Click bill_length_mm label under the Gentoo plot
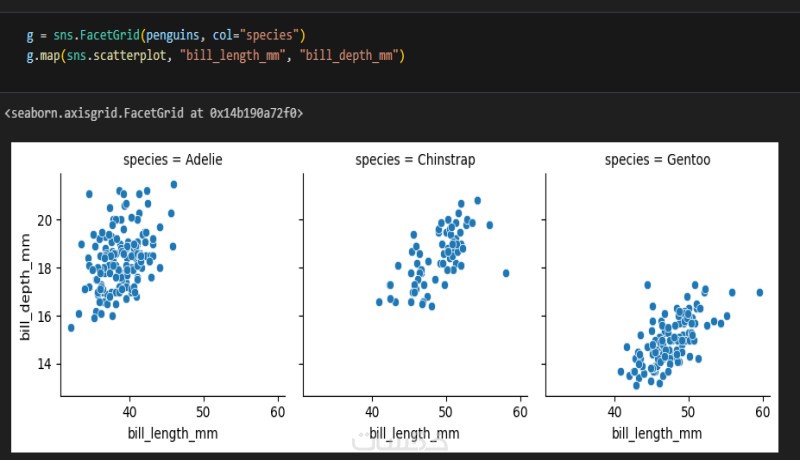Screen dimensions: 800x460 (657, 433)
